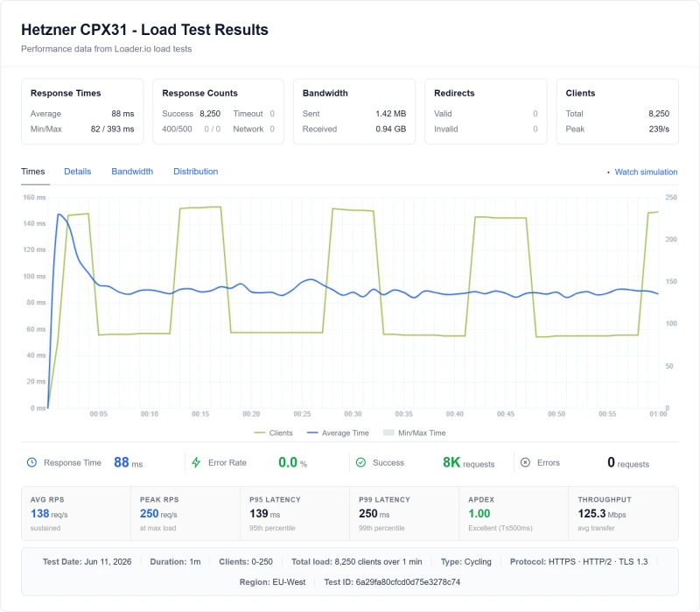Click the green Clients legend color line
700x612 pixels.
259,433
